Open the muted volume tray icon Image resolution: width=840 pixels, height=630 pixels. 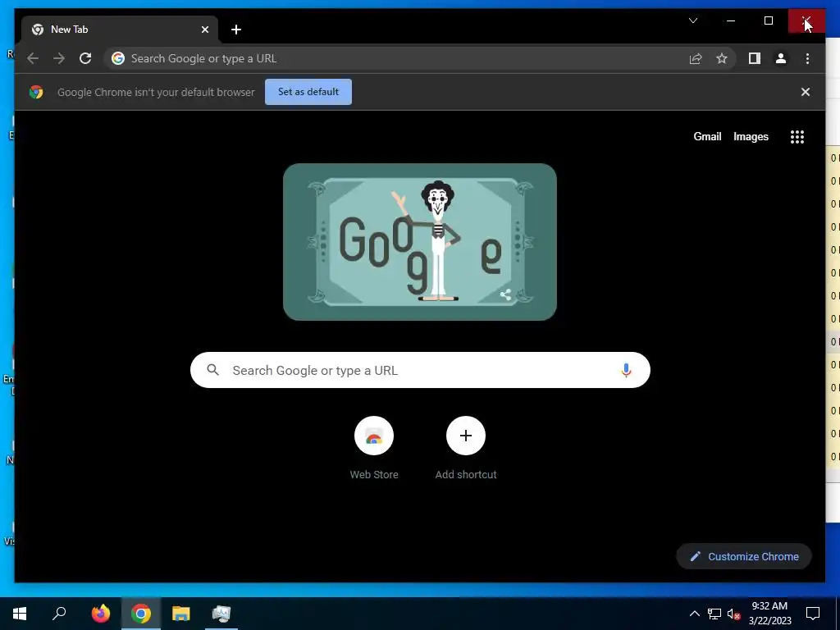tap(734, 614)
